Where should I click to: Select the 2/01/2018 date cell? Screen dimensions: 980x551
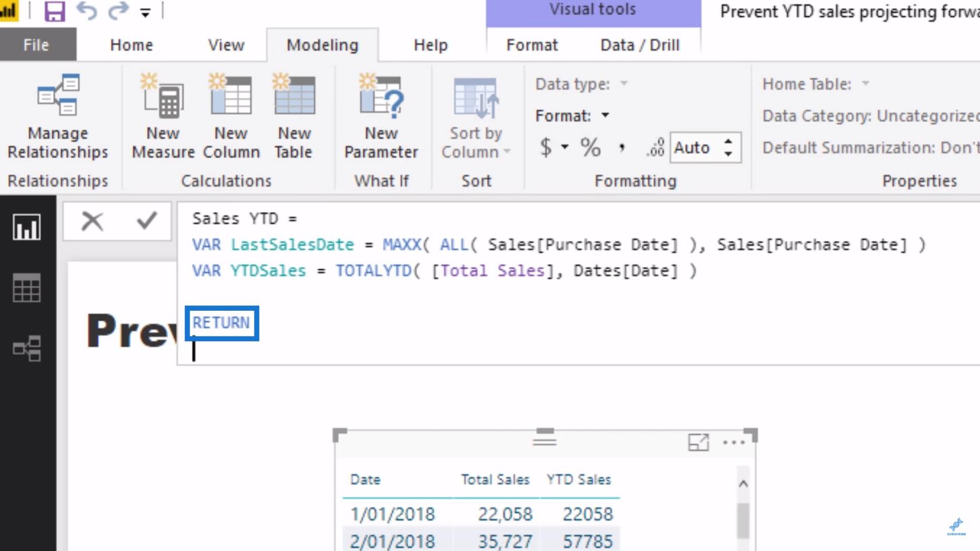pyautogui.click(x=392, y=541)
